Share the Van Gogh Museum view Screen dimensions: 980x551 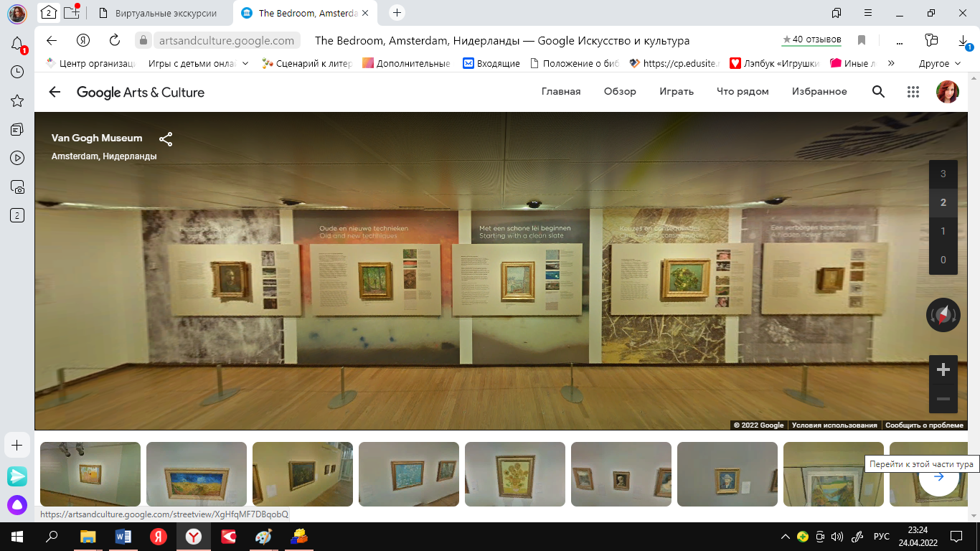(x=166, y=139)
